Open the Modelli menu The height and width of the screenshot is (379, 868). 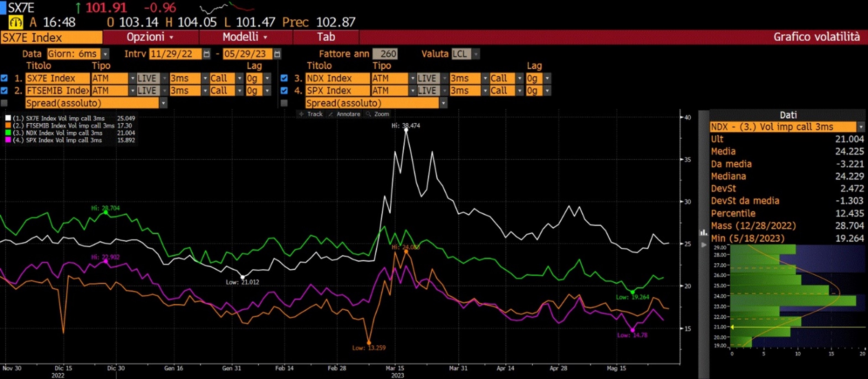(x=245, y=37)
